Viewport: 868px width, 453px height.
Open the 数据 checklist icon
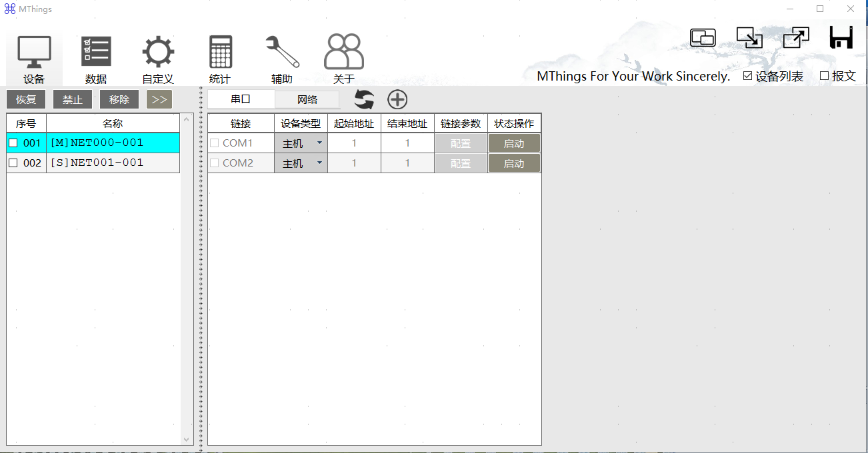[96, 52]
